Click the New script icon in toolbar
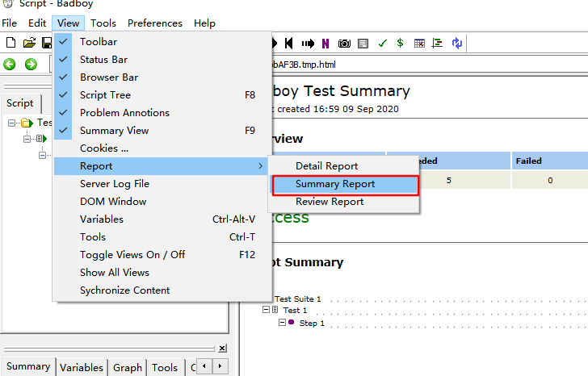The image size is (588, 376). 10,43
